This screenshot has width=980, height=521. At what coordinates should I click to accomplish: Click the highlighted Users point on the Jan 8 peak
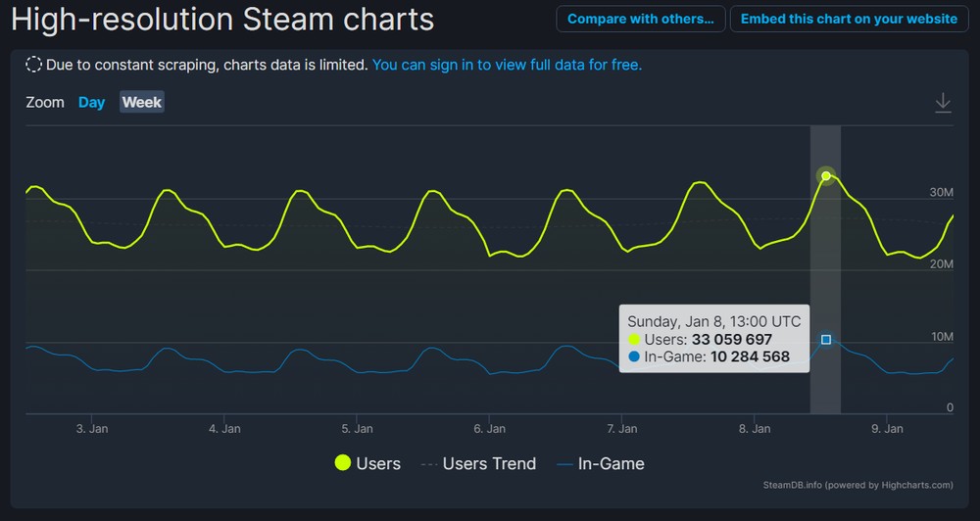pyautogui.click(x=826, y=176)
